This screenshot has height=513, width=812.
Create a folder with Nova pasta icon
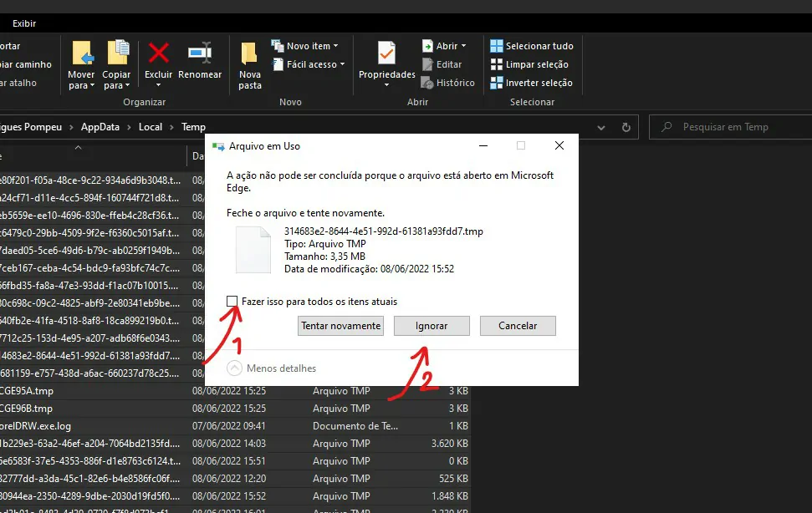[249, 53]
